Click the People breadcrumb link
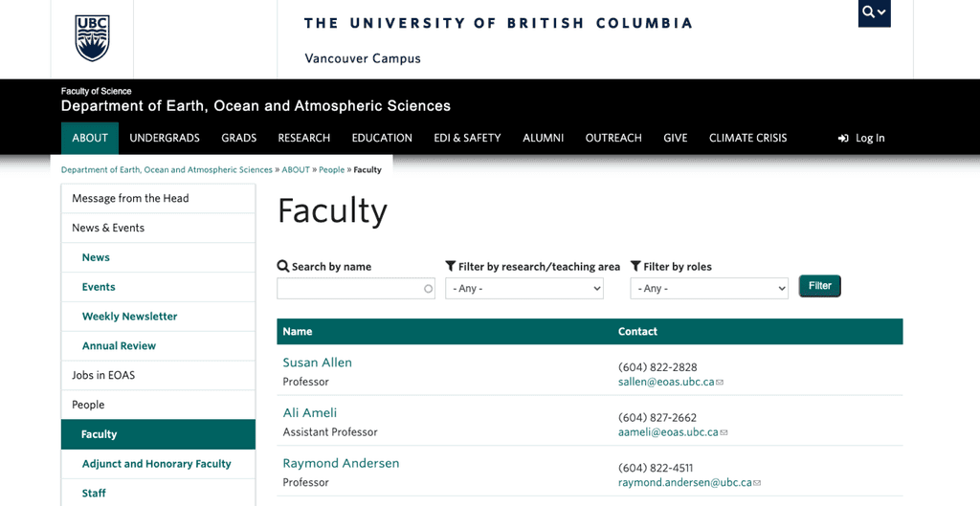The image size is (980, 506). point(331,170)
